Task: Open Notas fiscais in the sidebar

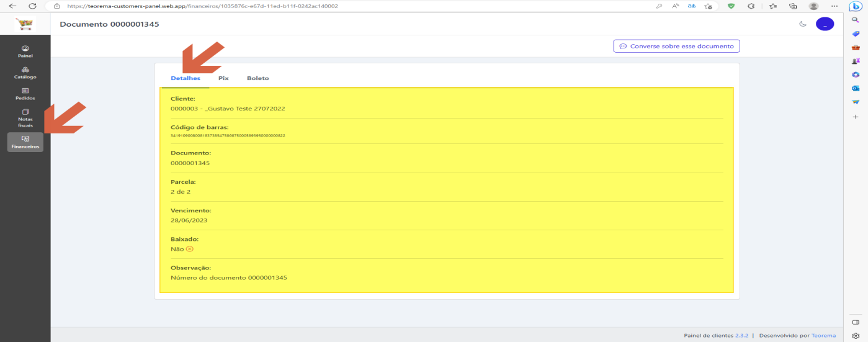Action: coord(25,118)
